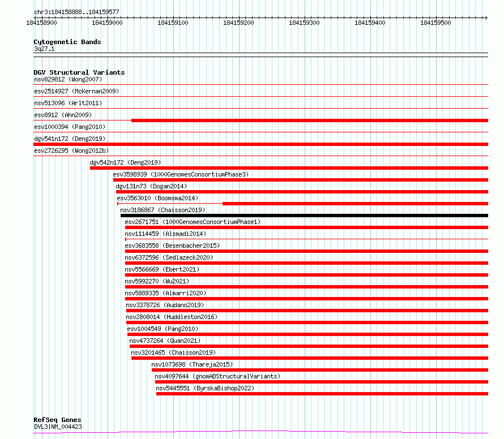Click the DVL3|NM_004423 RefSeq gene label

click(x=58, y=427)
